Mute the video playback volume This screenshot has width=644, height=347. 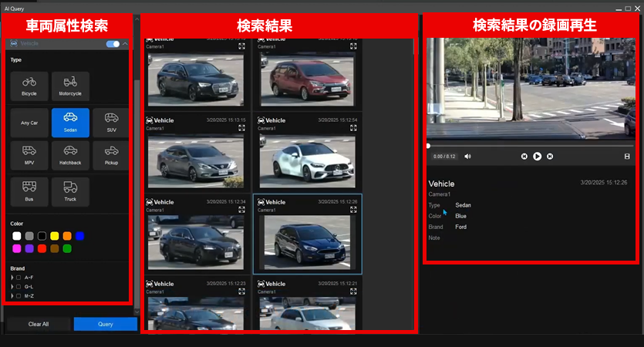[x=467, y=156]
